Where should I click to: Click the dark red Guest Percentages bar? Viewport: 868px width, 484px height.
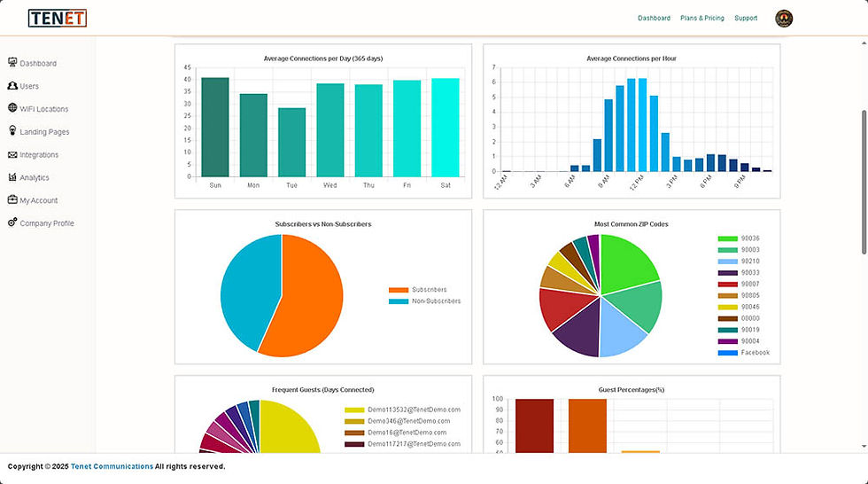[534, 425]
